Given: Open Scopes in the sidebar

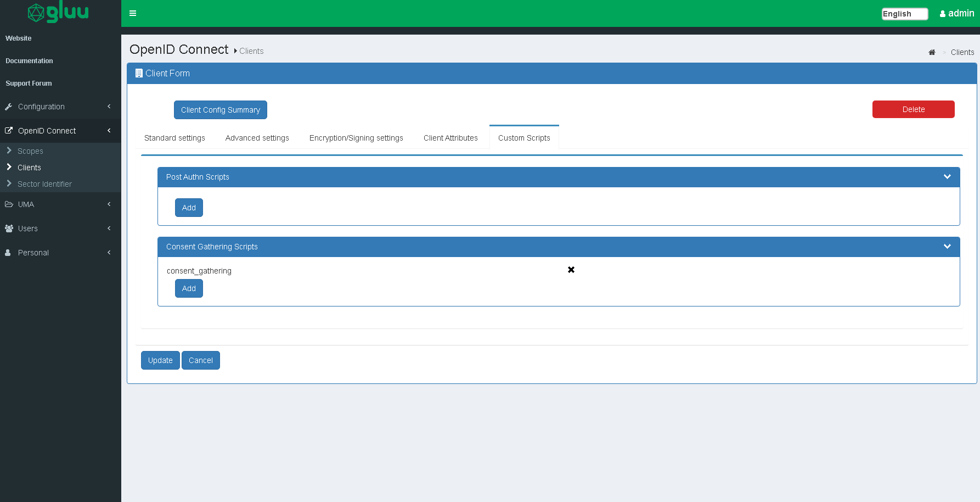Looking at the screenshot, I should [x=30, y=151].
